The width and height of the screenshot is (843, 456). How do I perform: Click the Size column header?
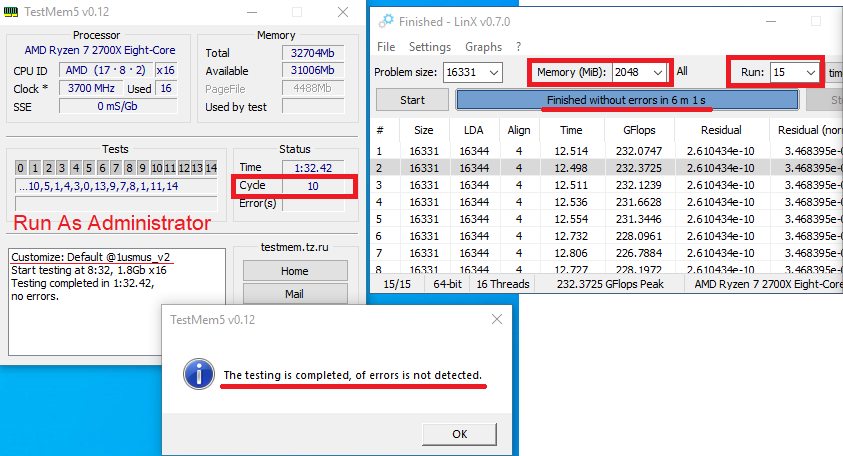[x=424, y=130]
